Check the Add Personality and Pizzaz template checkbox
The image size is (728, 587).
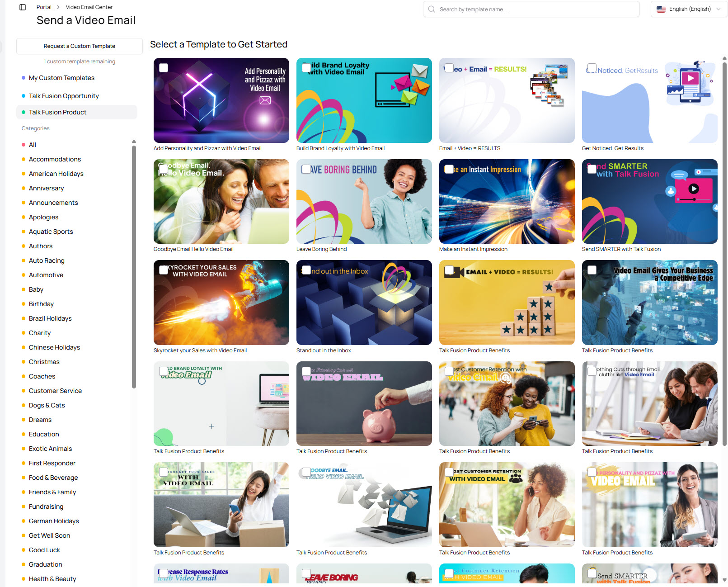click(164, 68)
